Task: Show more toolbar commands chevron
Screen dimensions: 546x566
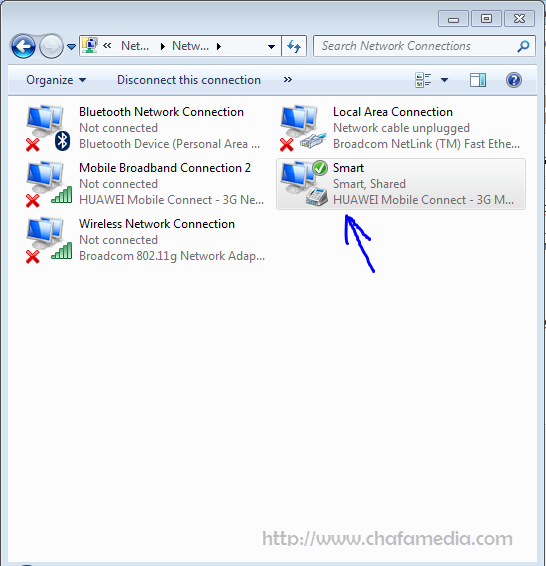Action: coord(288,79)
